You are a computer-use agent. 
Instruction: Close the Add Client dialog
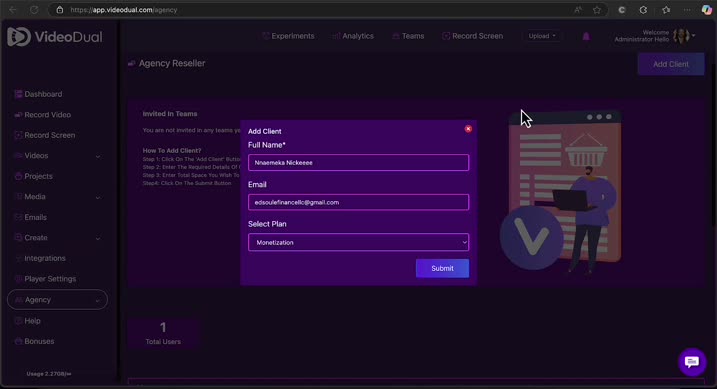point(468,129)
